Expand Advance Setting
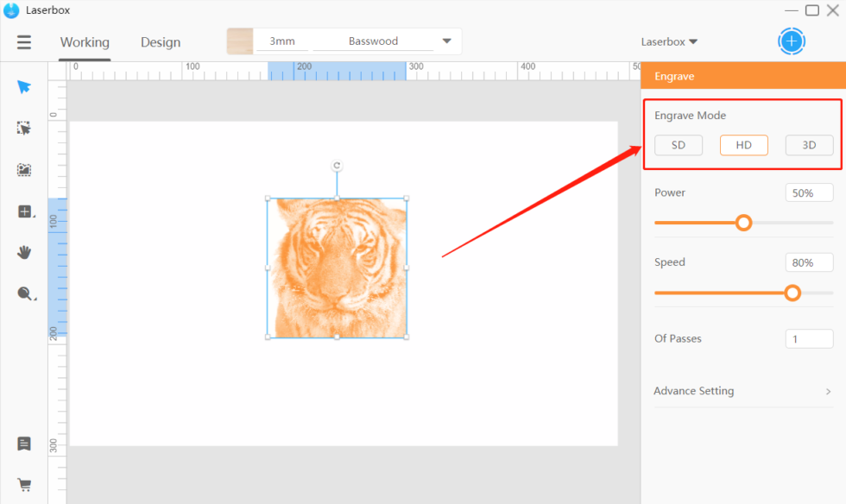This screenshot has width=846, height=504. point(743,391)
